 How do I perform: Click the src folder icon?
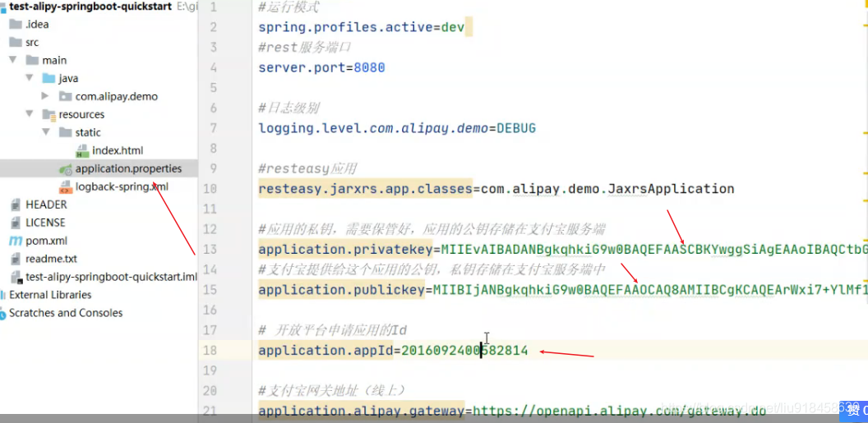(16, 42)
